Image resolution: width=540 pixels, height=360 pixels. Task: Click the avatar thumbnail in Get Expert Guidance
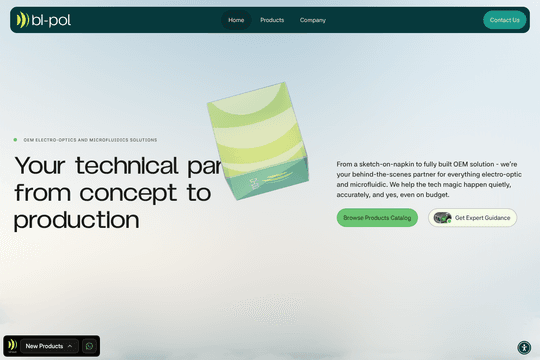[442, 218]
